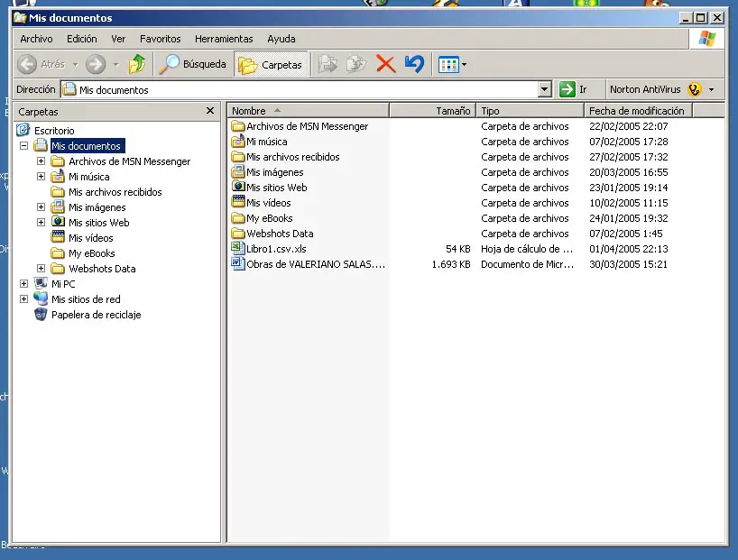The width and height of the screenshot is (738, 560).
Task: Expand Archivos de MSN Messenger tree node
Action: click(41, 161)
